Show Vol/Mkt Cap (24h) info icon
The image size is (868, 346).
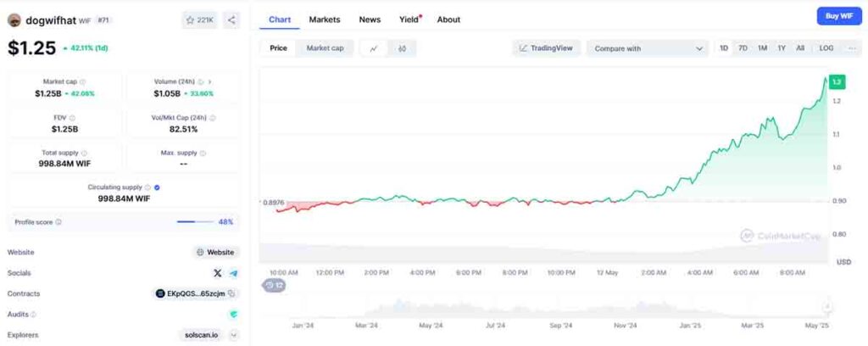pos(213,118)
